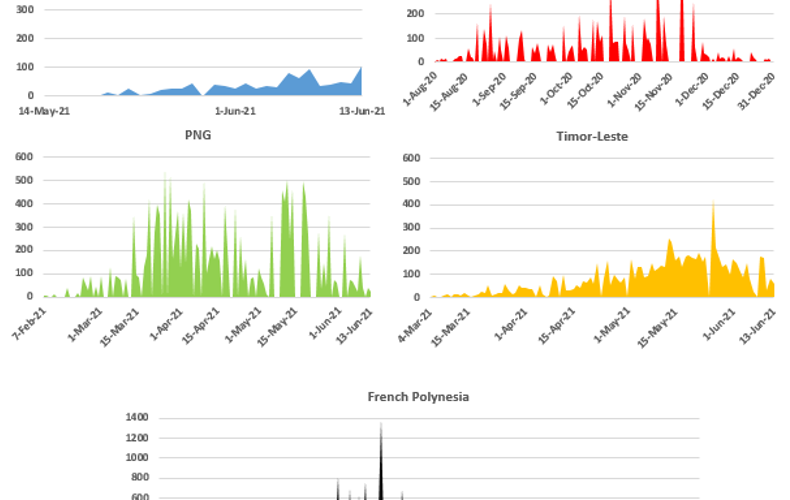Click the Timor-Leste chart title
The width and height of the screenshot is (790, 500).
[x=592, y=137]
